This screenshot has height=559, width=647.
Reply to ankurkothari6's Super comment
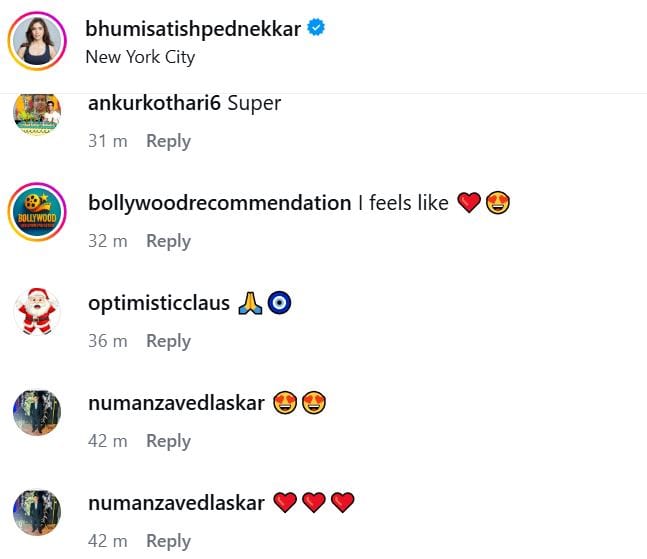(168, 141)
